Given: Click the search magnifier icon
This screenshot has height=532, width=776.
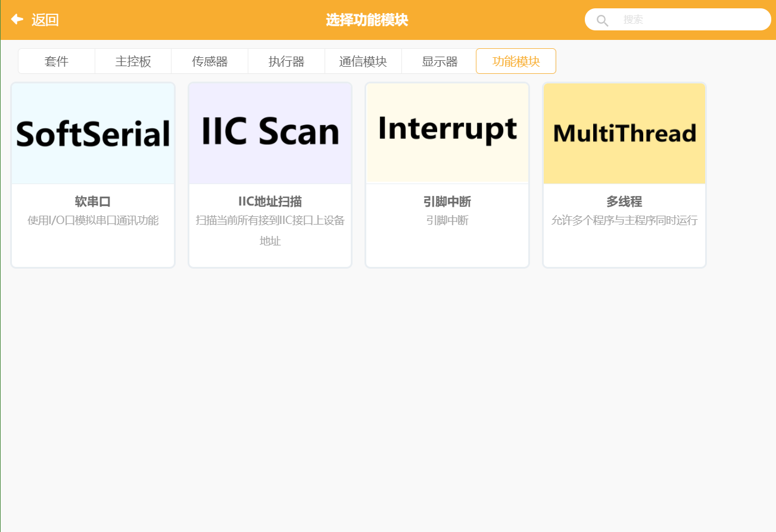Looking at the screenshot, I should coord(602,20).
